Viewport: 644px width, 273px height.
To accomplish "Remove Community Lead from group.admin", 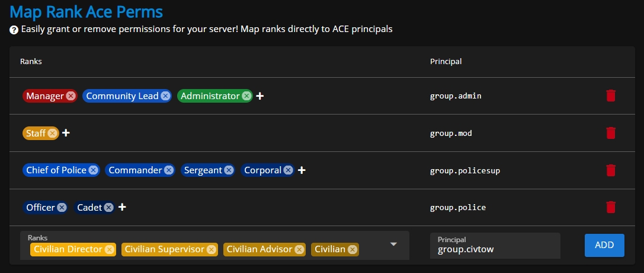I will 165,96.
